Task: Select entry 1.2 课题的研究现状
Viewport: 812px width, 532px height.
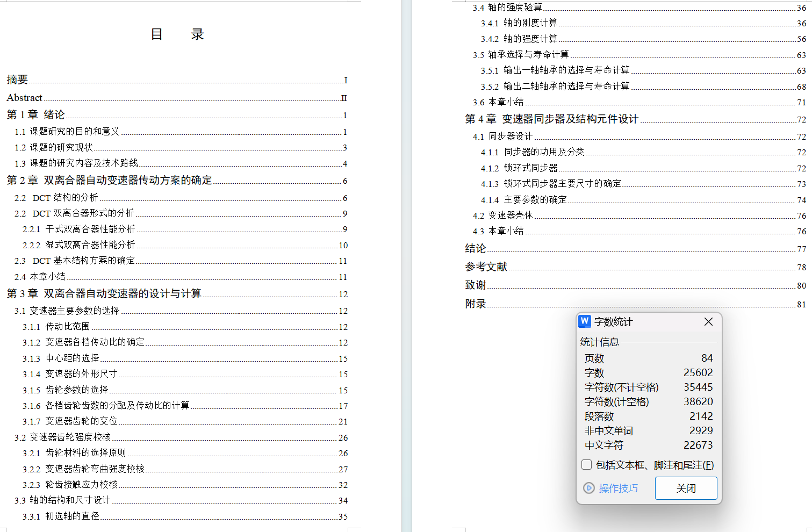Action: coord(181,147)
